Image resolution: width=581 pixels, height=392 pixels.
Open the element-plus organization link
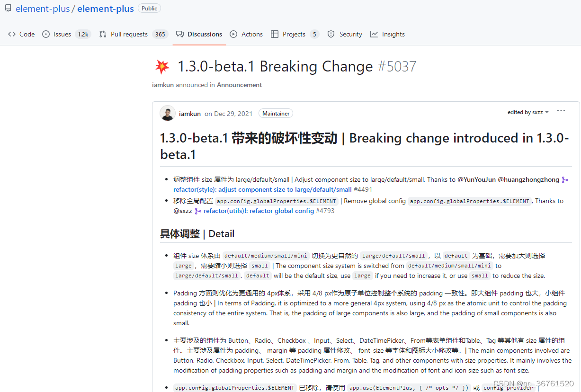coord(43,9)
